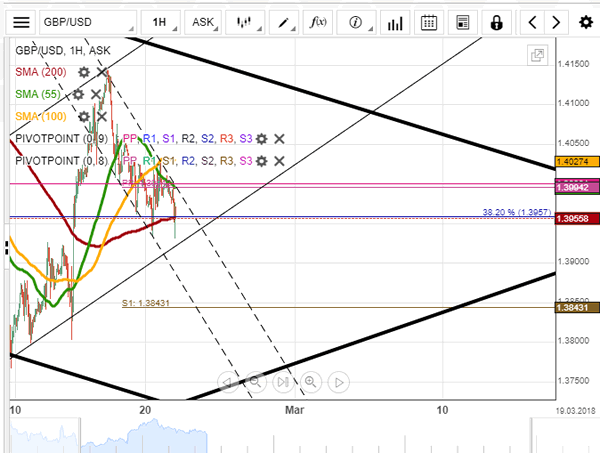Screen dimensions: 600x453
Task: Jump to latest bar control
Action: point(283,382)
